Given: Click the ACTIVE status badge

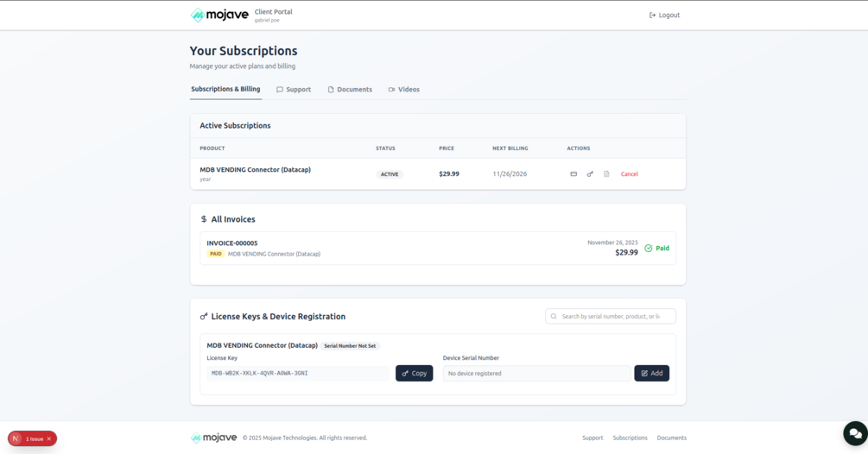Looking at the screenshot, I should (x=390, y=174).
